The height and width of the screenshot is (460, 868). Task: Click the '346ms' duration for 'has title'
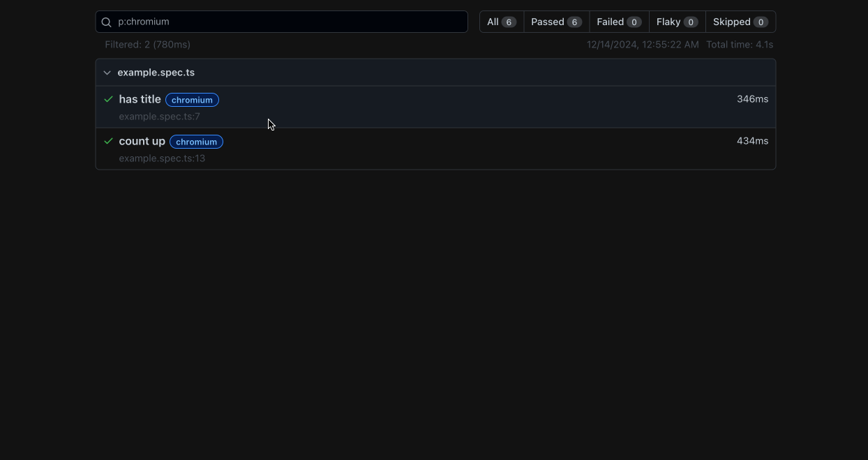click(x=752, y=98)
